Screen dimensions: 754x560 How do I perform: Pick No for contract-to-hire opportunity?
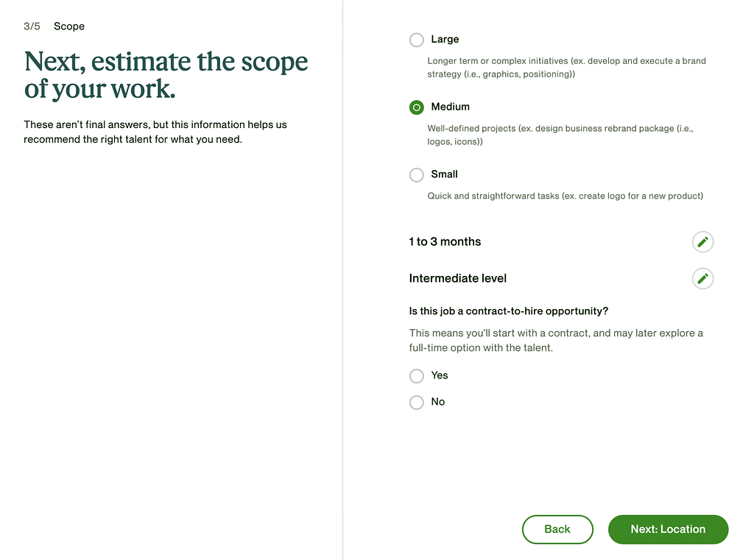417,403
